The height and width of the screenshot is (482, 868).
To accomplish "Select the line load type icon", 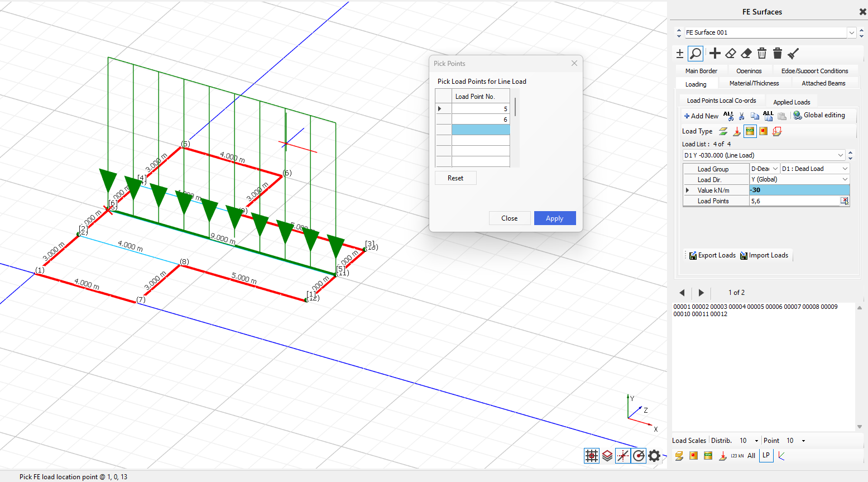I will [750, 131].
